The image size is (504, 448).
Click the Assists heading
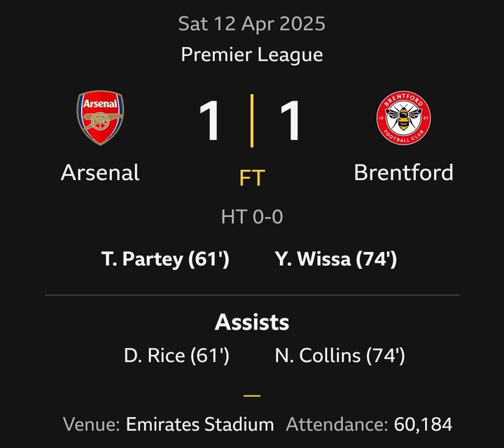tap(252, 322)
